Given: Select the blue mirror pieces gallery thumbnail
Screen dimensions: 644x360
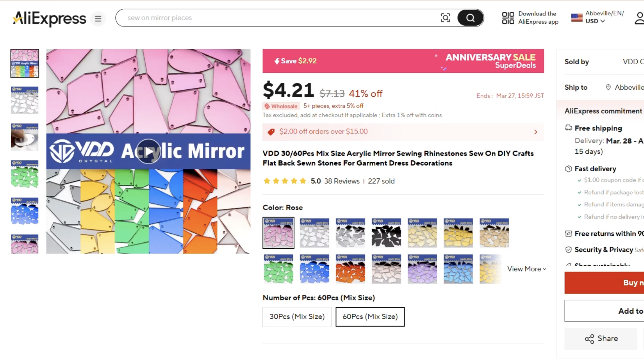Looking at the screenshot, I should coord(25,211).
